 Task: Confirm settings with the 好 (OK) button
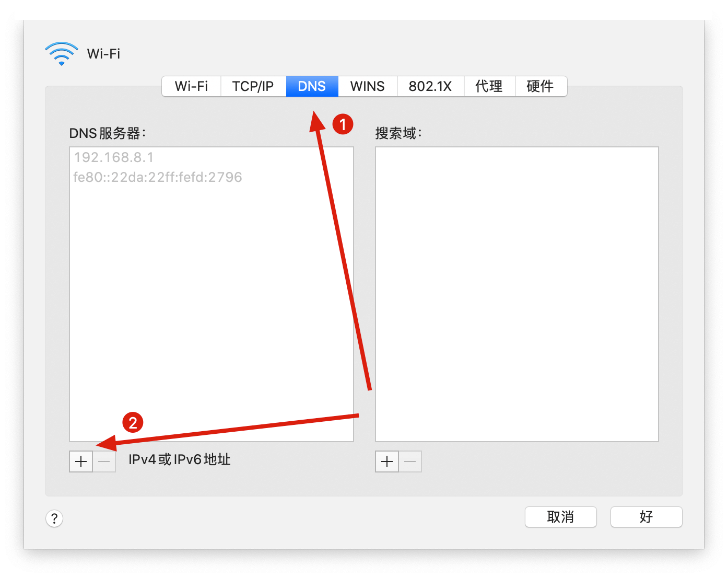[646, 517]
